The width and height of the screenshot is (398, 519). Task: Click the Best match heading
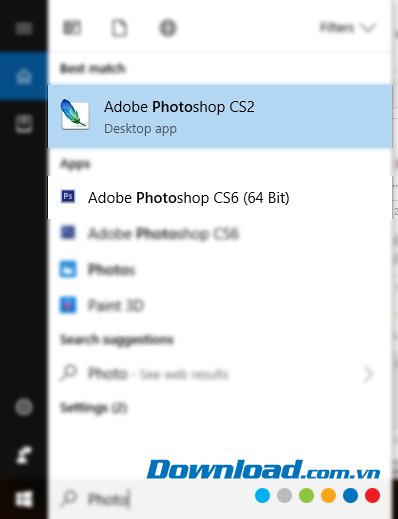point(93,68)
